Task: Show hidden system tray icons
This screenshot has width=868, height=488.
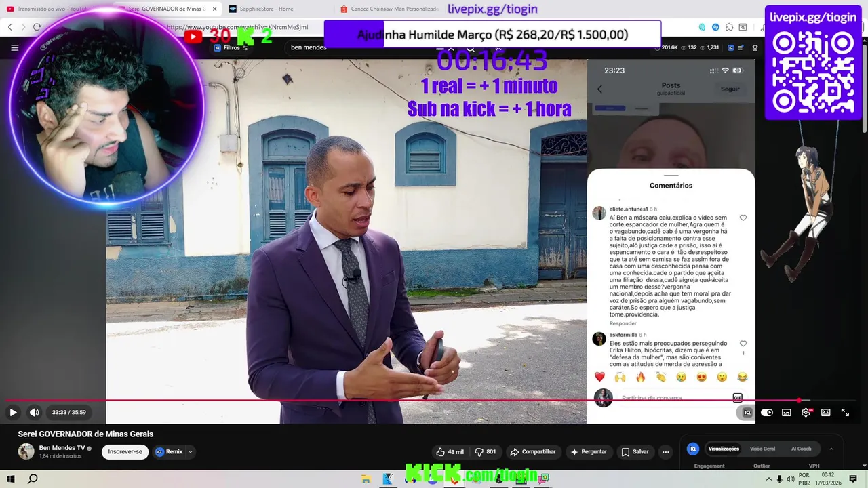Action: pos(768,479)
